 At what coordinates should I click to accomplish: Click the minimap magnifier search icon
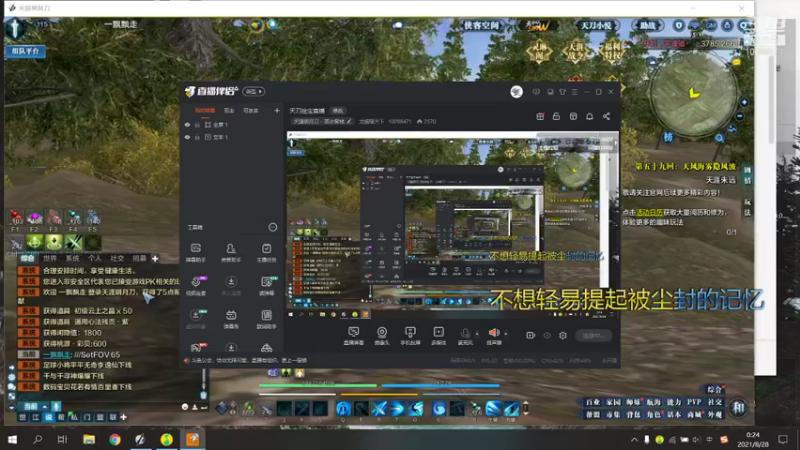pyautogui.click(x=719, y=138)
